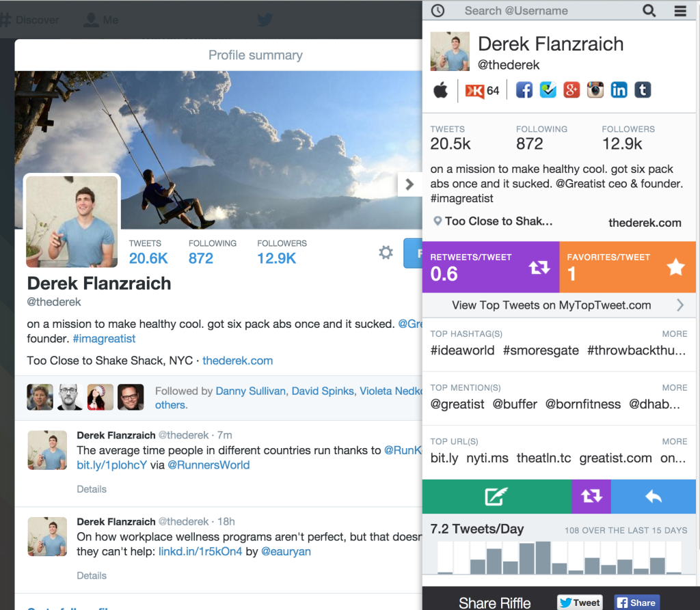Type in the Search @Username field
Image resolution: width=700 pixels, height=610 pixels.
point(548,11)
